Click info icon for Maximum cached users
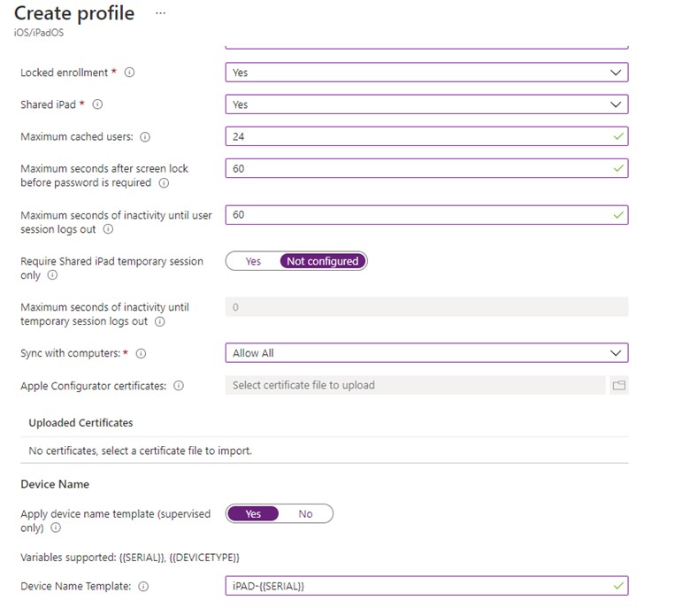 pos(145,137)
